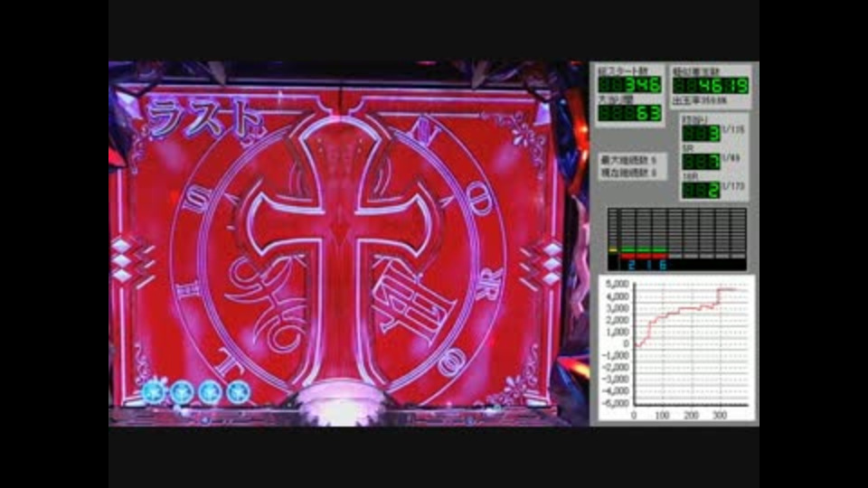This screenshot has width=868, height=488.
Task: Click the 300 x-axis label on the chart
Action: [720, 415]
